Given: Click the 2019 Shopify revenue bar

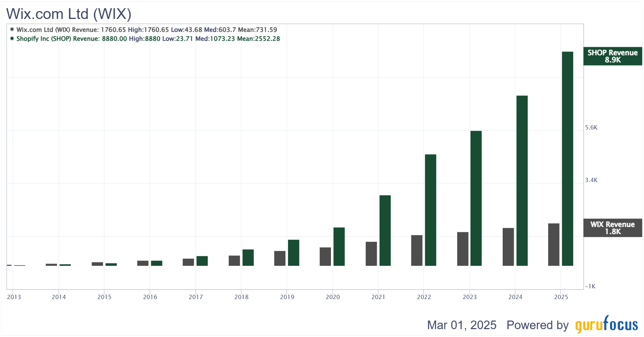Looking at the screenshot, I should click(293, 253).
